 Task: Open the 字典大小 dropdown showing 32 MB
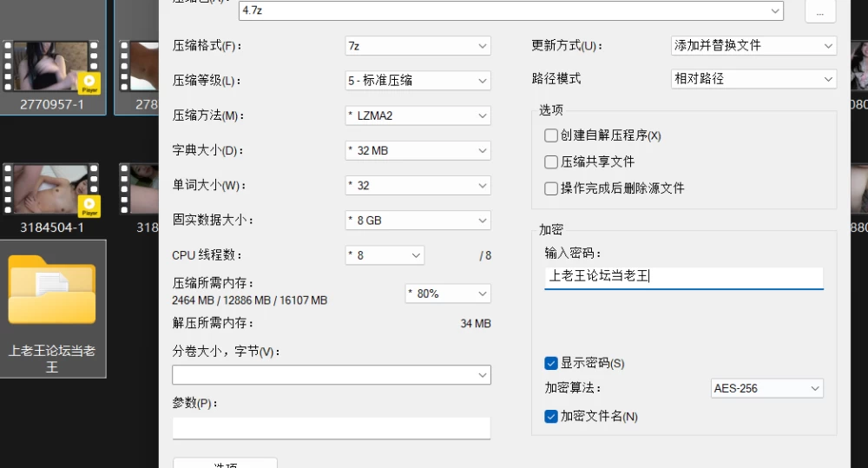(418, 151)
